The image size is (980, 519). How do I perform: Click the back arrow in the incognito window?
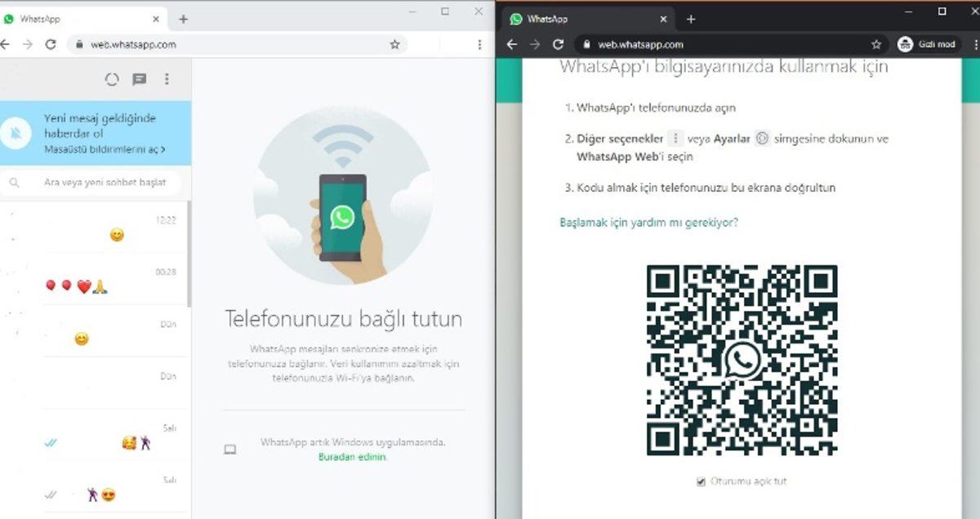point(512,44)
